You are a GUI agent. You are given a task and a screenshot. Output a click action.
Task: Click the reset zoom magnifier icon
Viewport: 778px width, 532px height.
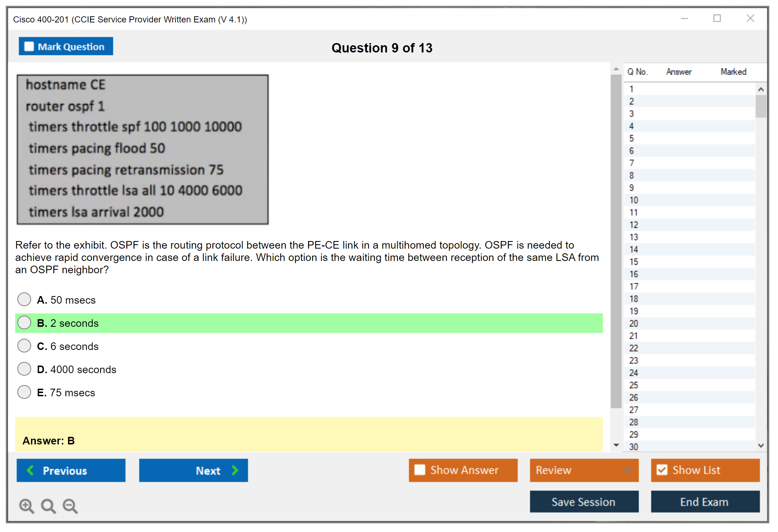coord(48,506)
